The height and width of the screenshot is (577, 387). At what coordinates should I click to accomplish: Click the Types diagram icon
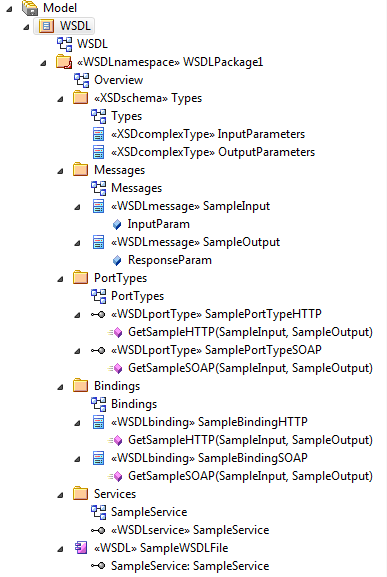click(99, 116)
